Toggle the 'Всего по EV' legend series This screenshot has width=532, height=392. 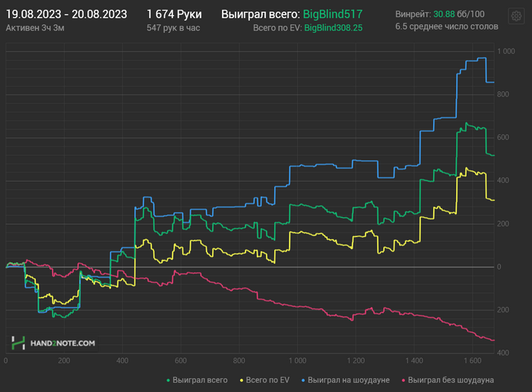click(264, 380)
